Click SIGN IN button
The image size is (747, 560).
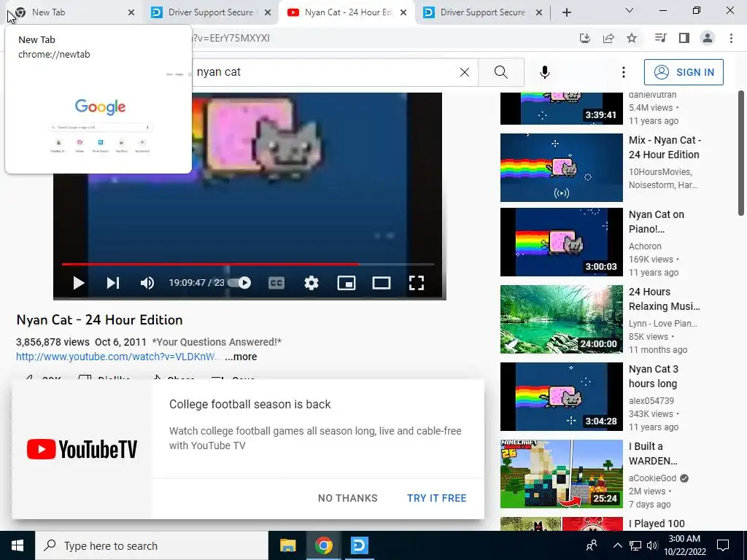point(684,72)
